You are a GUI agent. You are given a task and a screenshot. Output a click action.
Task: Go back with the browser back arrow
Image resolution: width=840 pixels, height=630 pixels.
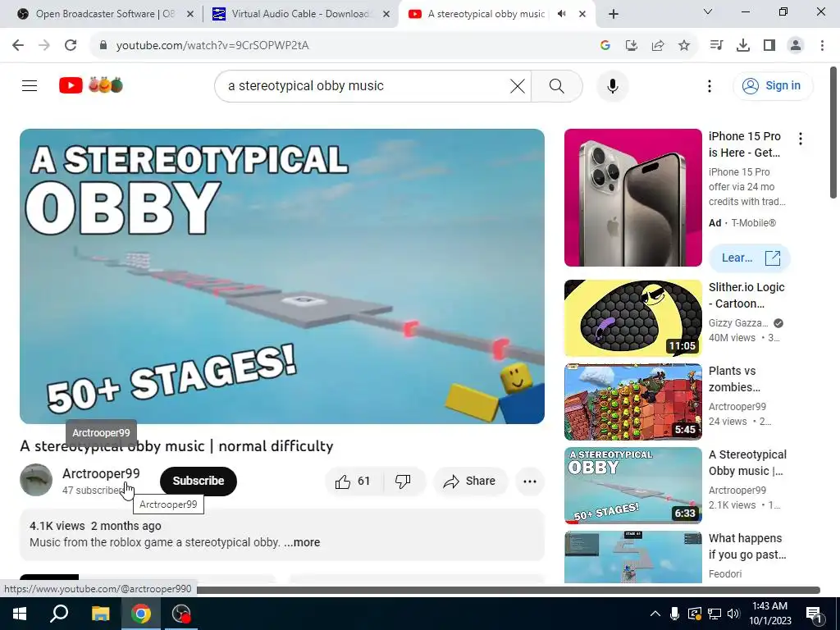18,46
